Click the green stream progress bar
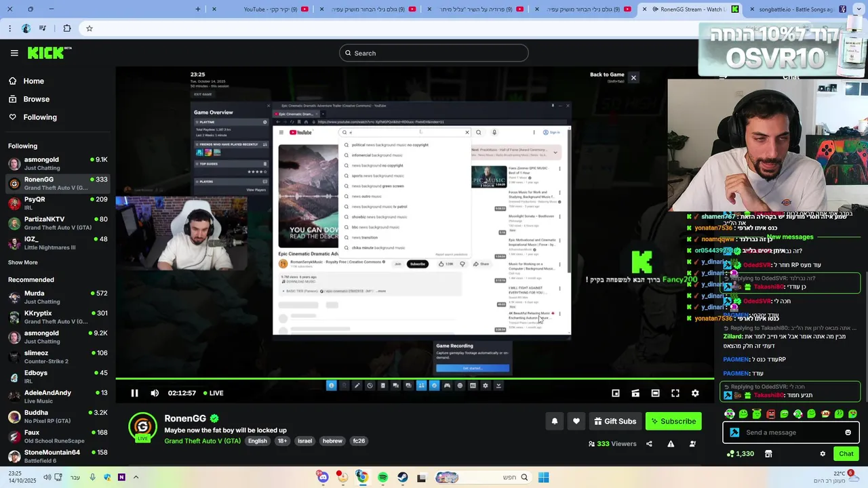868x488 pixels. click(414, 379)
